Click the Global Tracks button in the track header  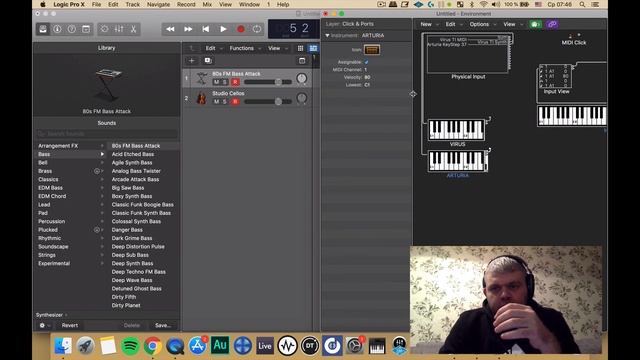point(302,60)
